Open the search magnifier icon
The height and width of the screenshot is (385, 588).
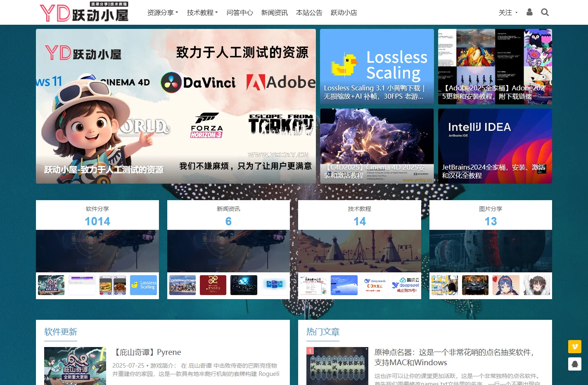(545, 12)
